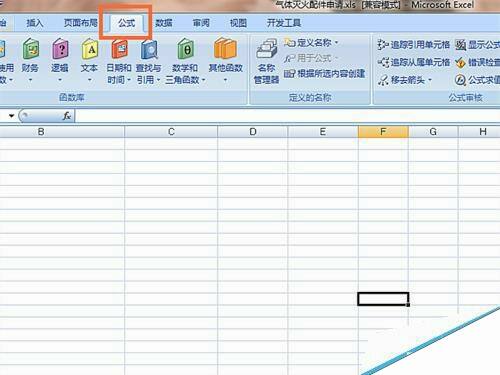The height and width of the screenshot is (375, 500).
Task: Select column H header
Action: pyautogui.click(x=479, y=132)
